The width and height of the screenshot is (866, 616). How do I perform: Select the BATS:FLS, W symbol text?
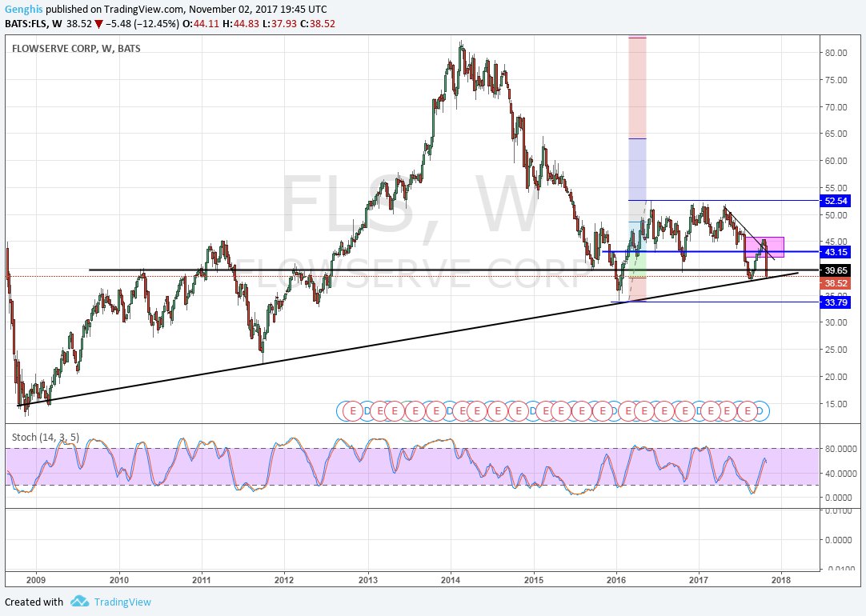[x=33, y=24]
